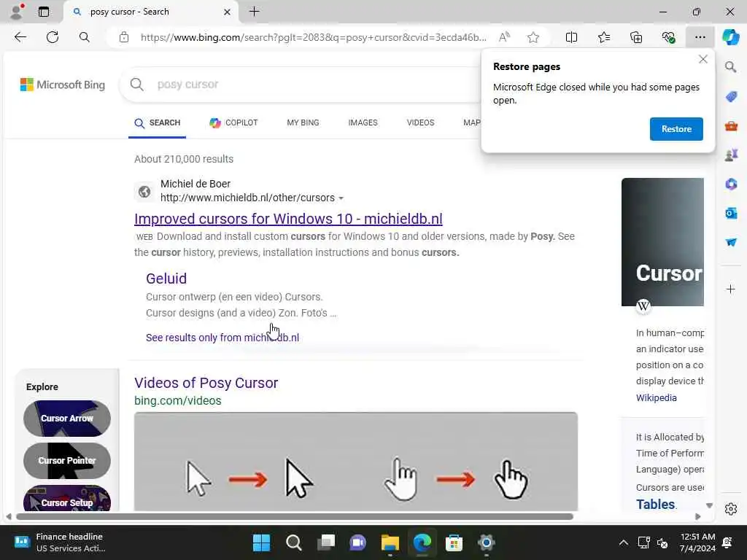
Task: Expand the michieldb.nl URL dropdown arrow
Action: click(x=341, y=198)
